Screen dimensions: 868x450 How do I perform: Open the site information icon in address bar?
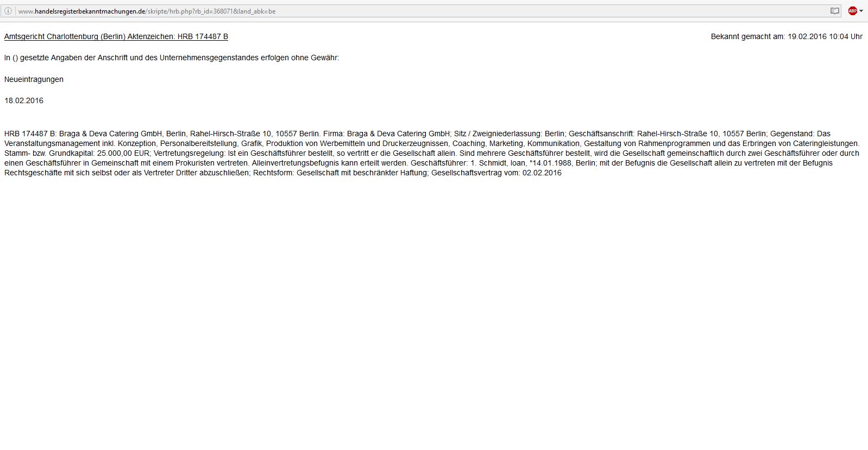[x=8, y=11]
